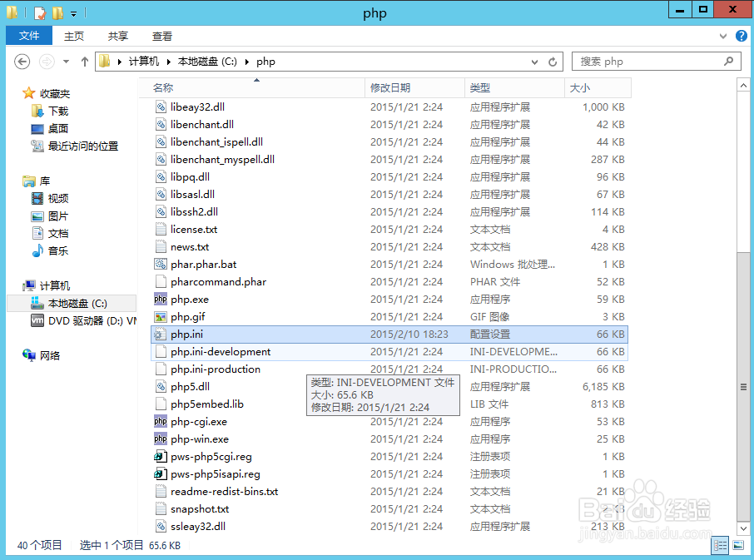Click the Back navigation arrow
Screen dimensions: 754x560
pyautogui.click(x=22, y=62)
